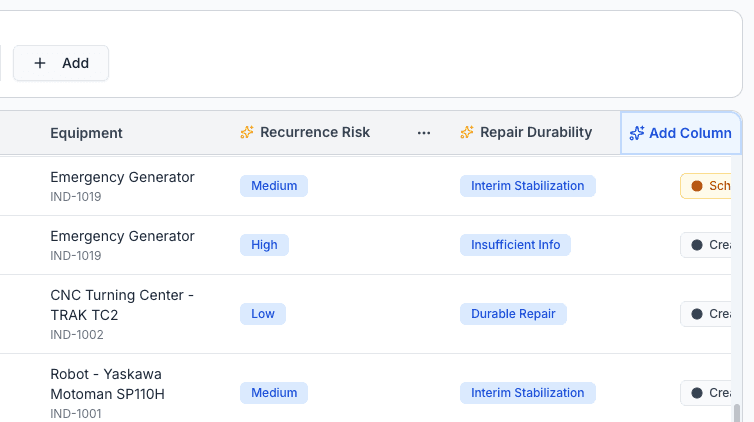Click the Low recurrence risk tag

pos(263,314)
